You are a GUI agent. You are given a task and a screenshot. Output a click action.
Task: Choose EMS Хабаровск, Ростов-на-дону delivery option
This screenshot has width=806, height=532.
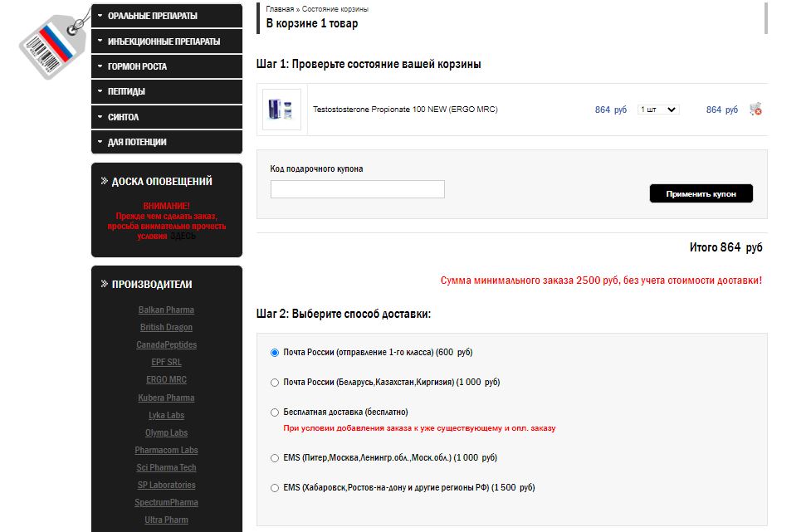[275, 488]
